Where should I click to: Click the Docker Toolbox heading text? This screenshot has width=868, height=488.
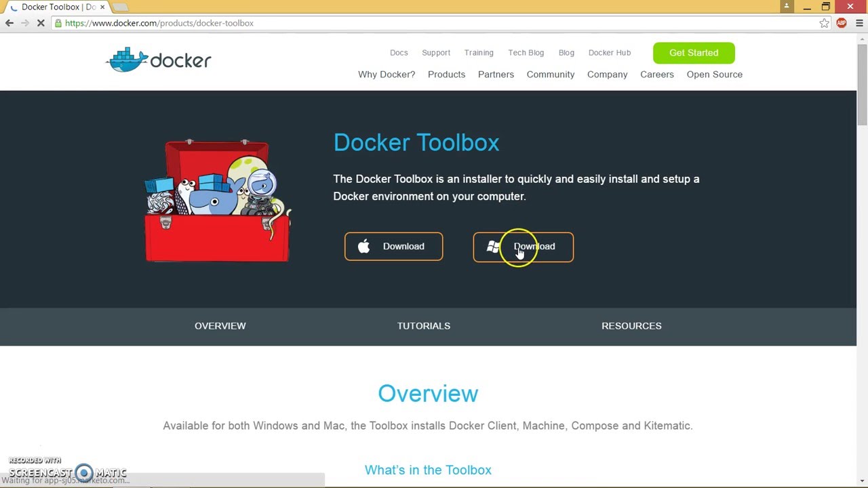pyautogui.click(x=416, y=142)
